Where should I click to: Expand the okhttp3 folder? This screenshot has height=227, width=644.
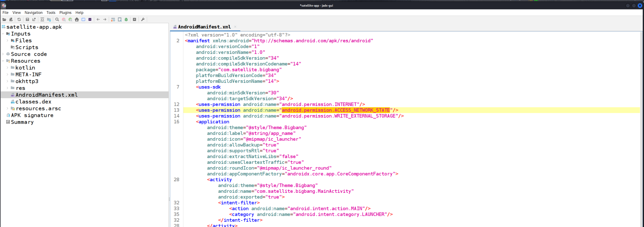[7, 81]
